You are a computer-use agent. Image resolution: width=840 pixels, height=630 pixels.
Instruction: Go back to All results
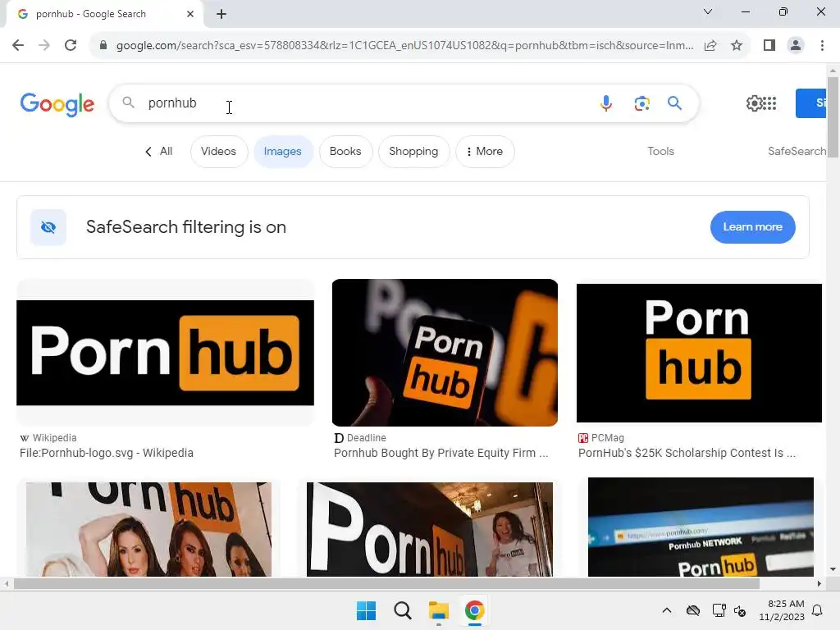tap(159, 152)
